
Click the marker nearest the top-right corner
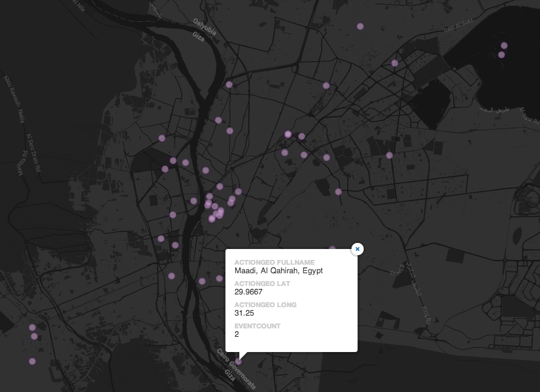[x=504, y=45]
